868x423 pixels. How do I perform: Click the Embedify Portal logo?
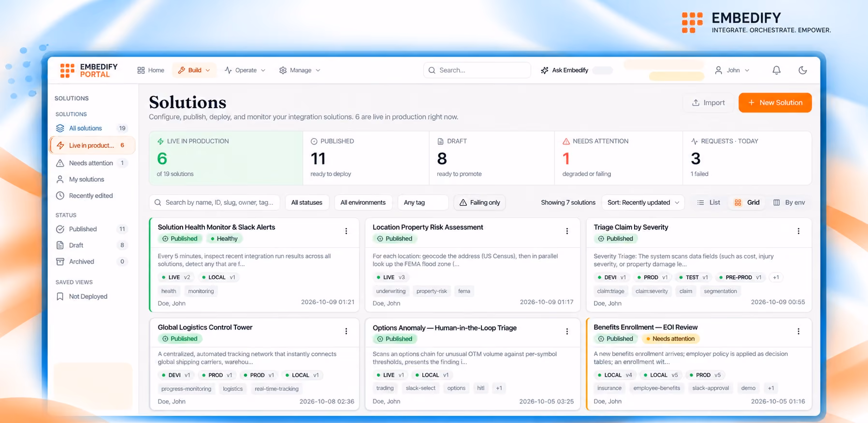89,70
